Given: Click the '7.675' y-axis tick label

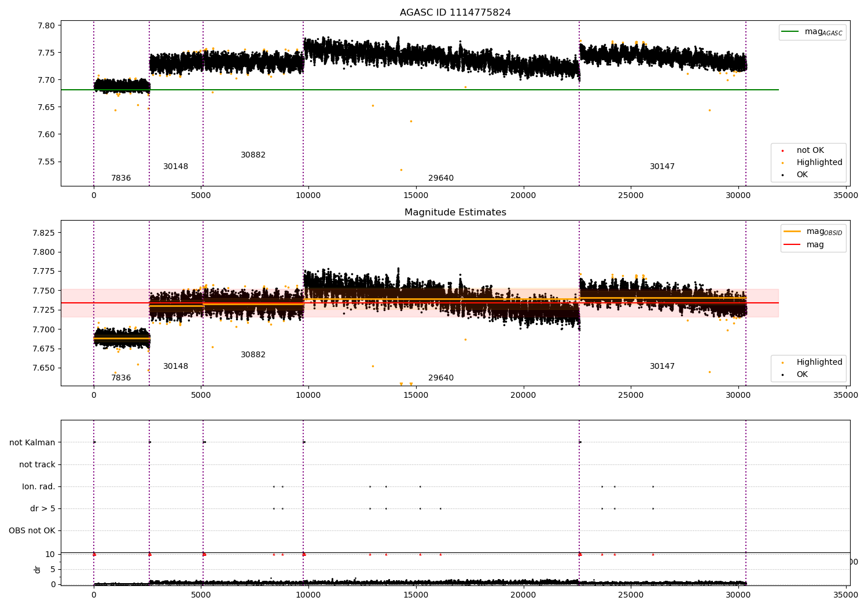Looking at the screenshot, I should click(x=45, y=349).
